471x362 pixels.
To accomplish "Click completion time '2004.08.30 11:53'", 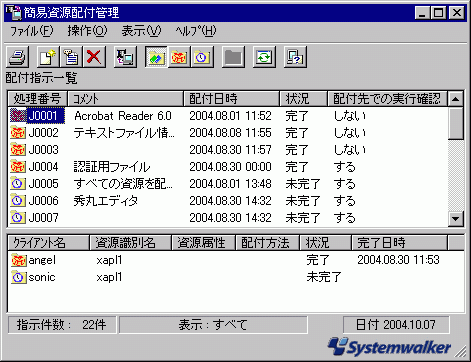I will coord(398,260).
